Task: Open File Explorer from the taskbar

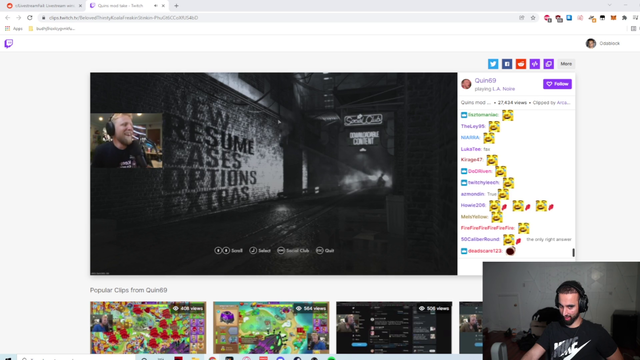Action: tap(195, 358)
